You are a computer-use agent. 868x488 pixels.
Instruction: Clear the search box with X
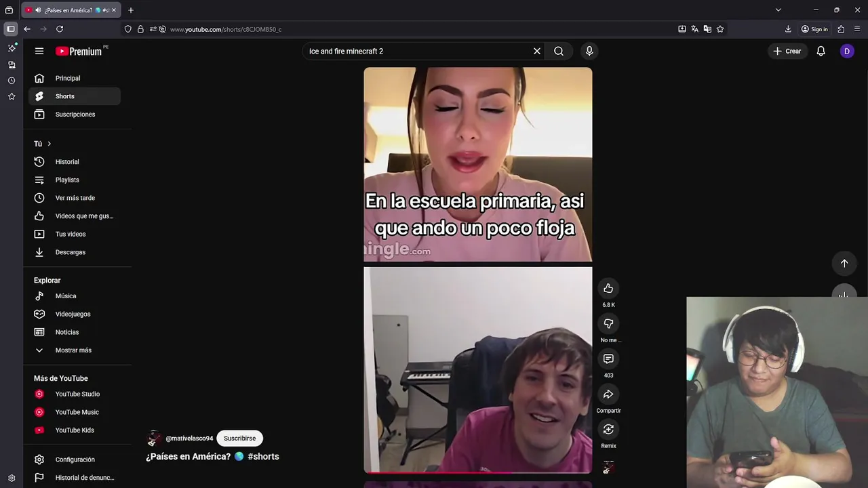pyautogui.click(x=537, y=51)
